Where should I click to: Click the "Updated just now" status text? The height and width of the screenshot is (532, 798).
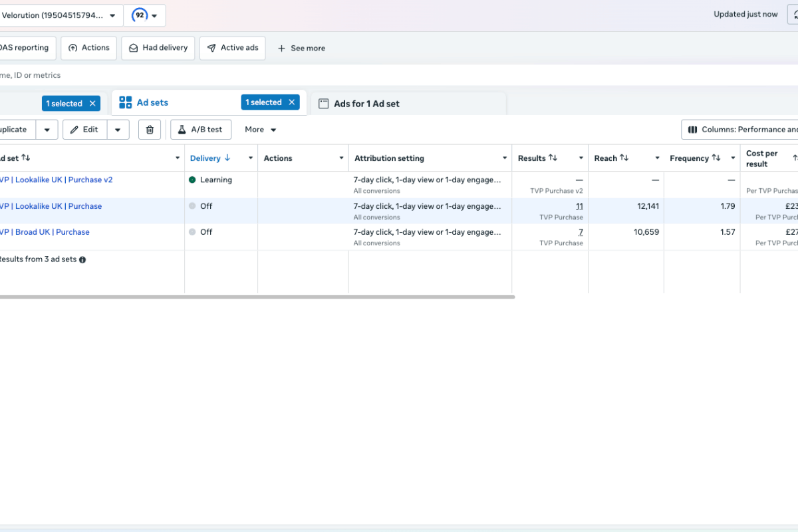click(x=745, y=15)
